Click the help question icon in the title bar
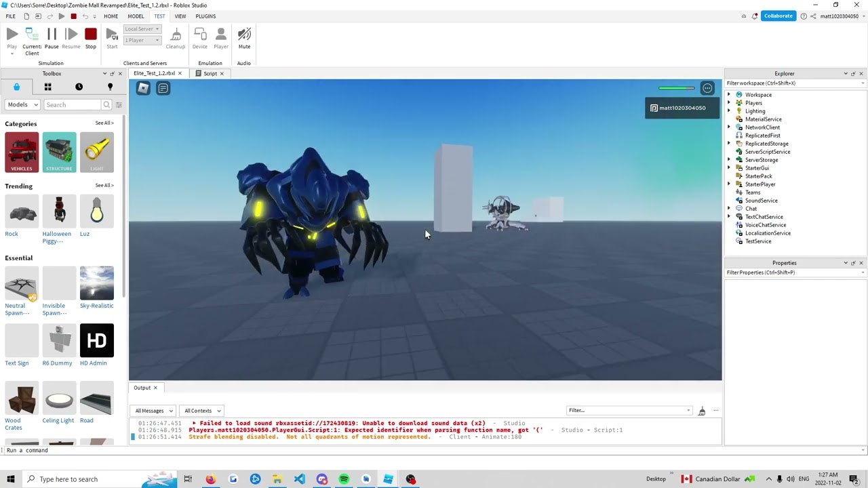 tap(804, 16)
